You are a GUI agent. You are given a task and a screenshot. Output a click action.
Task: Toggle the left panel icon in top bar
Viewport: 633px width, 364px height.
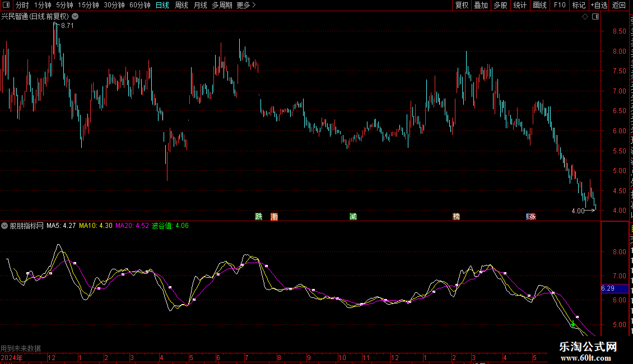[6, 5]
